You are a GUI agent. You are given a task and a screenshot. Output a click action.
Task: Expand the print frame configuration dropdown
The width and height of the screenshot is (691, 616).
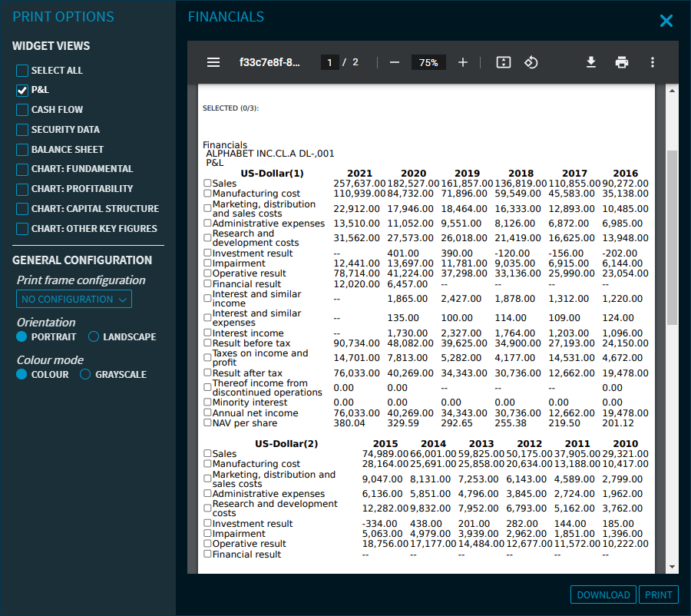[x=74, y=300]
